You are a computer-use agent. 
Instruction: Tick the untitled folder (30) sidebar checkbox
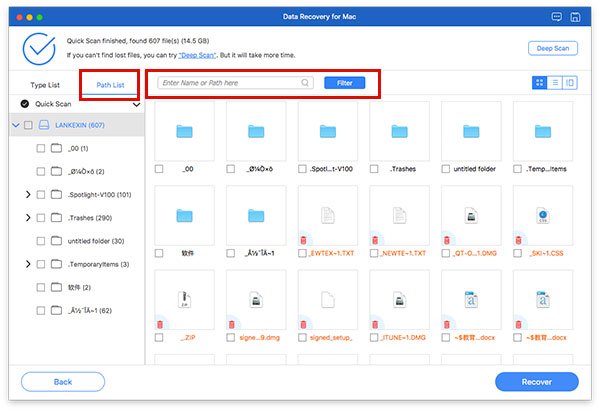point(41,241)
